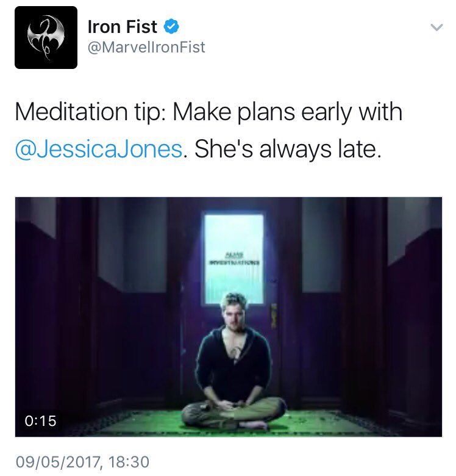Click the brass door handle in video
This screenshot has width=456, height=476.
coord(274,316)
